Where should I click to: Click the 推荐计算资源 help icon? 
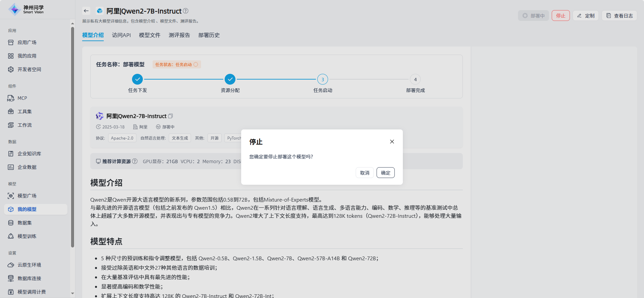click(135, 161)
